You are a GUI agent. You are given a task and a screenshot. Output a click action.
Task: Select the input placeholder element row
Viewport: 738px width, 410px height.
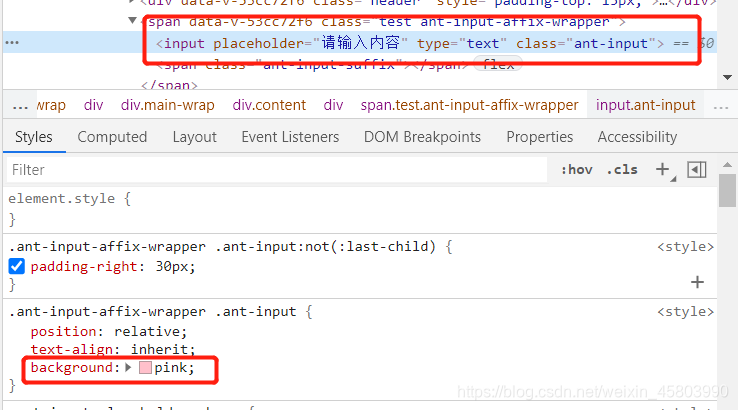(360, 43)
